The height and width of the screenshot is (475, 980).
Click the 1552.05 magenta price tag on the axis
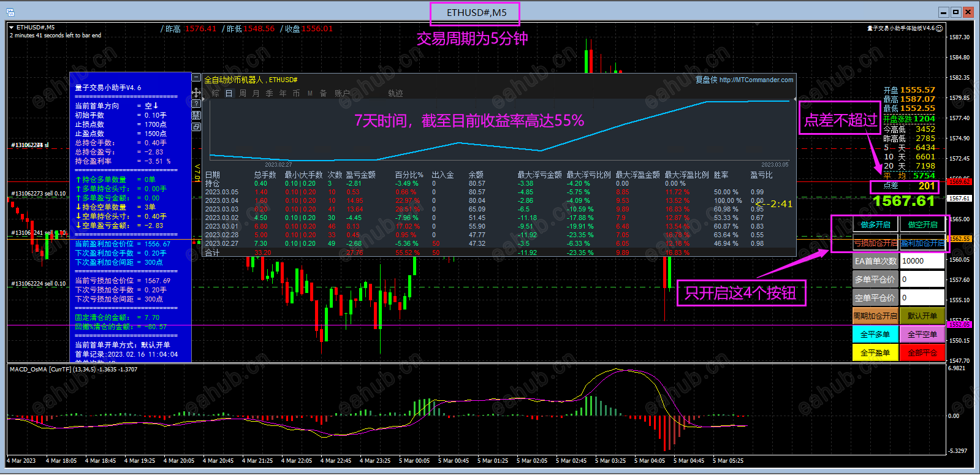[960, 325]
